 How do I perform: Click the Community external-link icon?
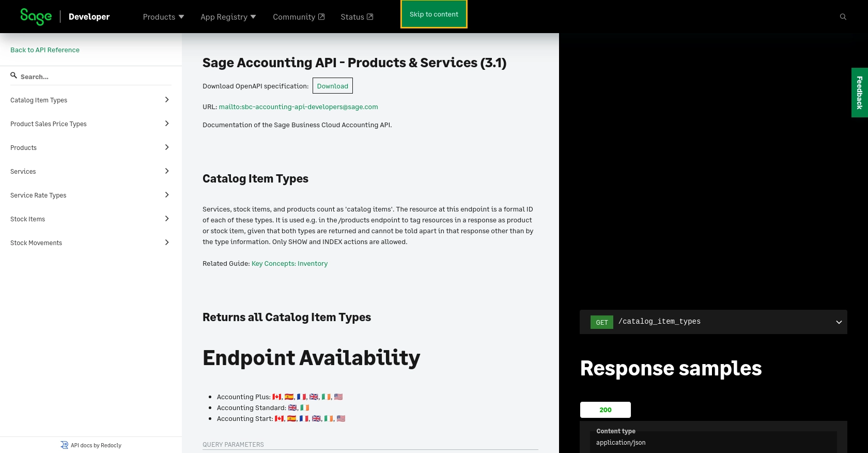321,17
